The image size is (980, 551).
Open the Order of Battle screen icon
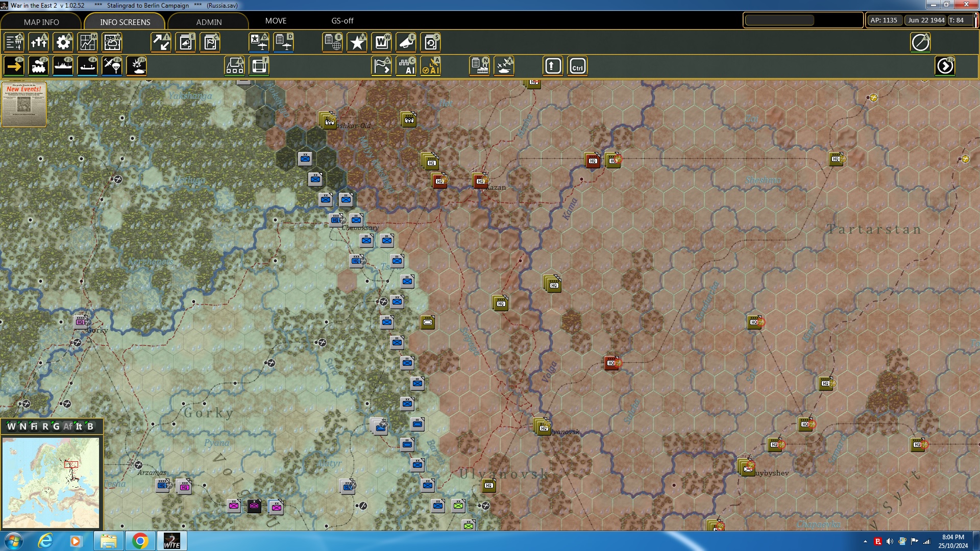click(x=14, y=42)
